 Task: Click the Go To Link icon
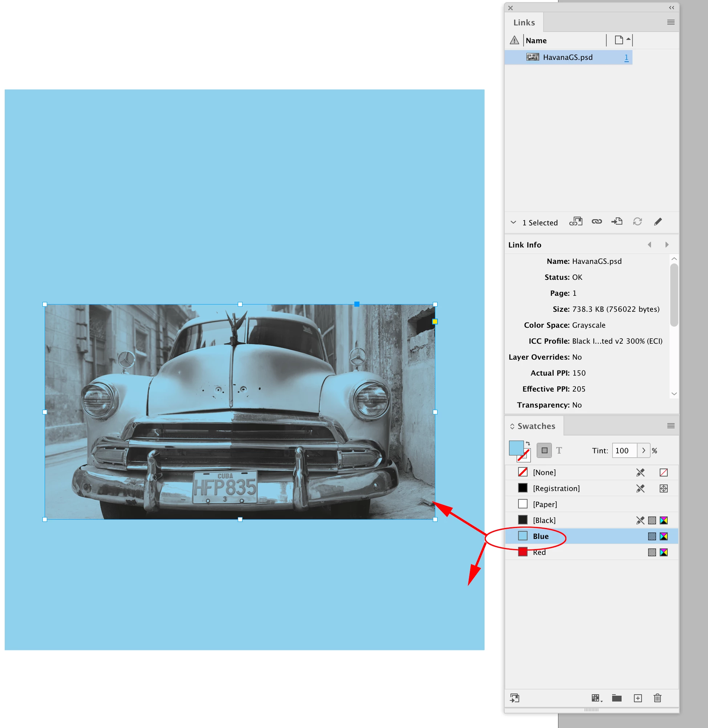pos(617,222)
